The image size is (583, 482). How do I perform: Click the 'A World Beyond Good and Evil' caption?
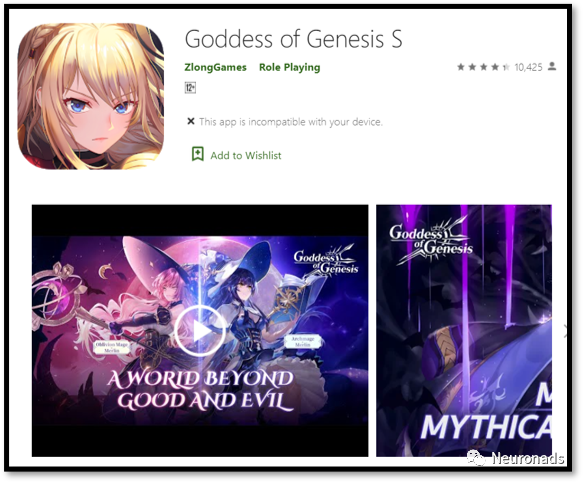(x=200, y=390)
